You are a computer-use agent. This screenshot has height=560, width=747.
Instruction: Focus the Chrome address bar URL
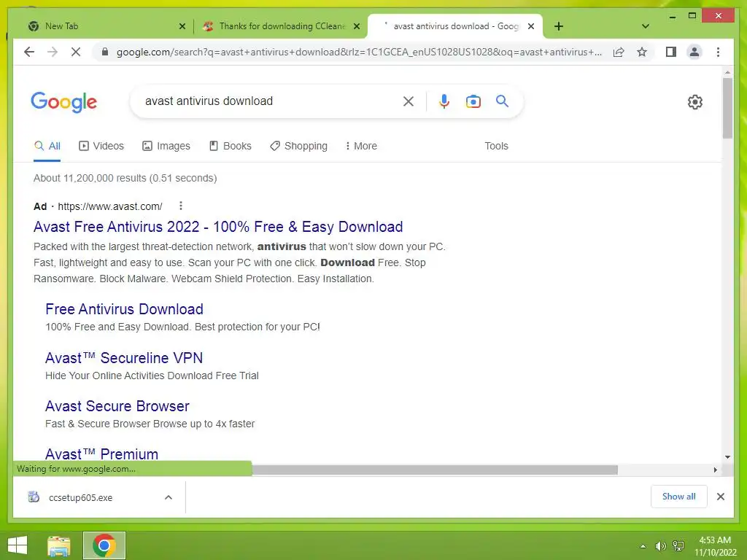(x=360, y=52)
